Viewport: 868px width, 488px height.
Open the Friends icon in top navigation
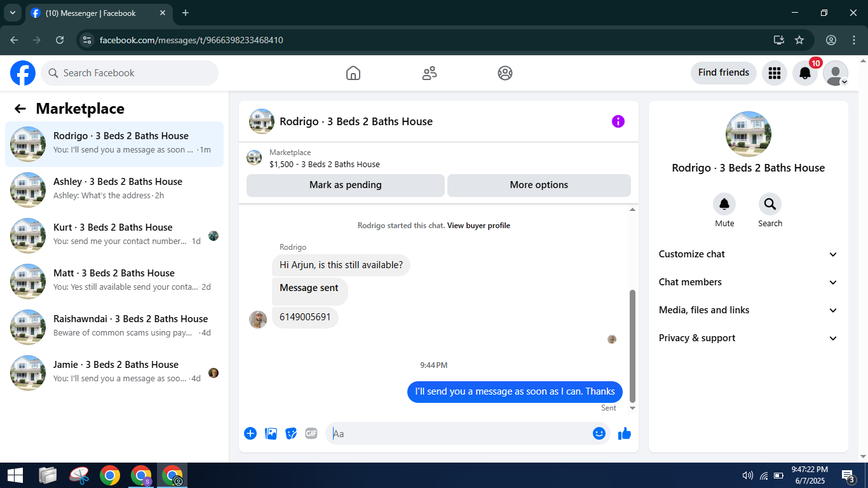[430, 73]
